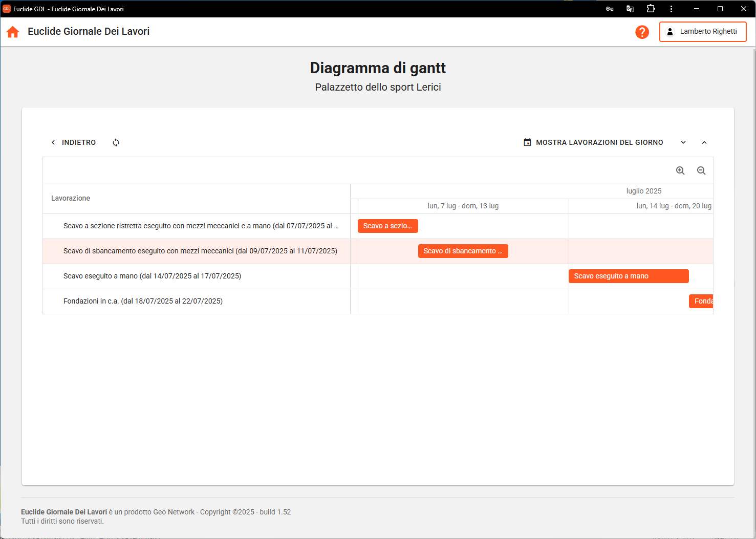756x539 pixels.
Task: Zoom out of the Gantt chart
Action: click(701, 171)
